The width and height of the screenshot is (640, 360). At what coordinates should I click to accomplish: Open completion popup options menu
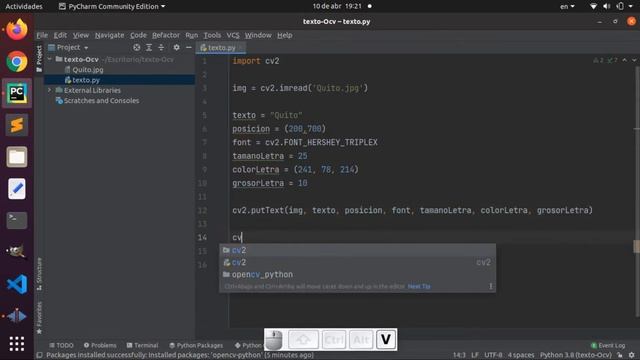click(x=491, y=286)
